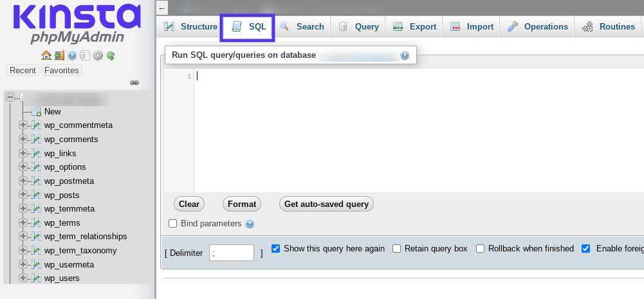Tick the Retain query box checkbox
644x299 pixels.
click(x=396, y=249)
